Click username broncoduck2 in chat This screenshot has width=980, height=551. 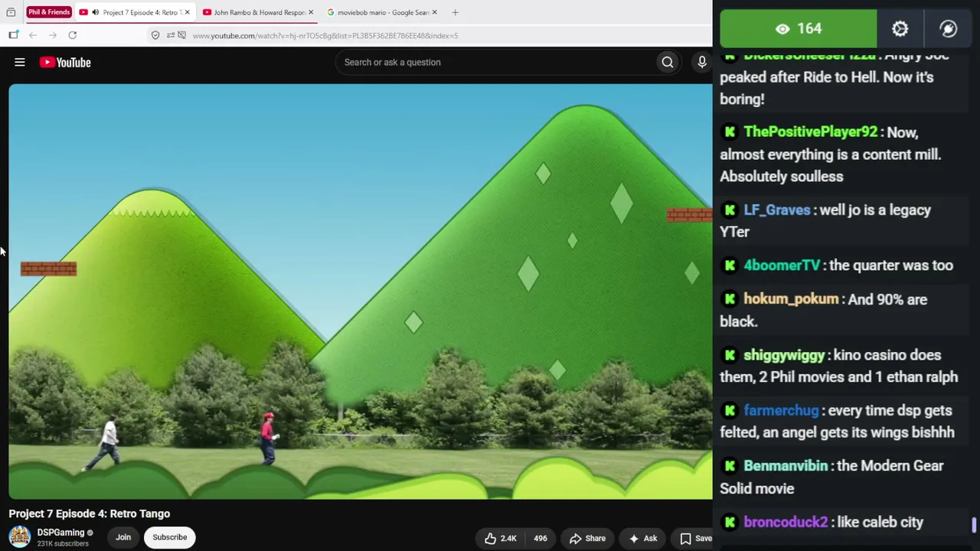coord(786,522)
